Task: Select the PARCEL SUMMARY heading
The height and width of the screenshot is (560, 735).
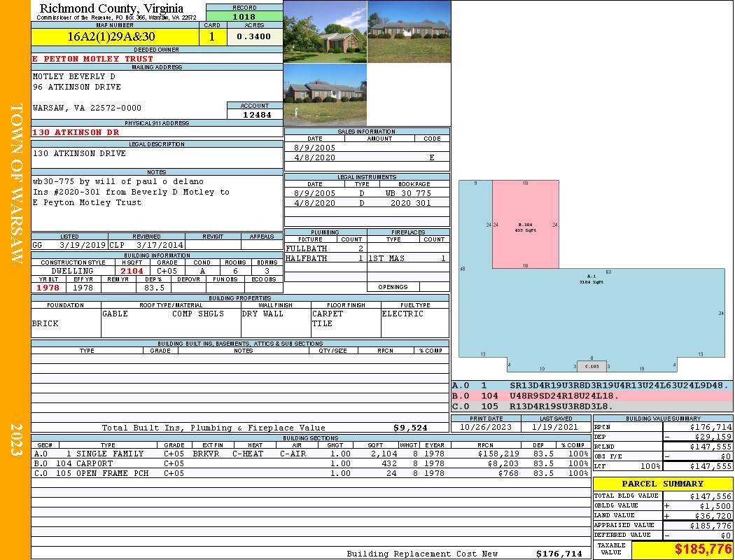Action: click(662, 484)
